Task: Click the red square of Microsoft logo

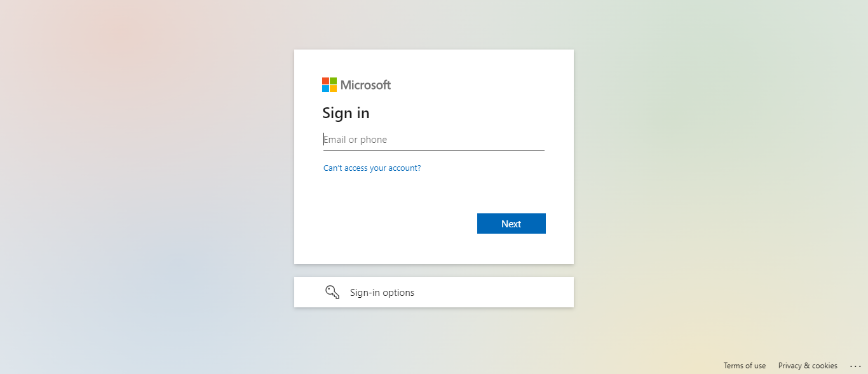Action: [x=325, y=81]
